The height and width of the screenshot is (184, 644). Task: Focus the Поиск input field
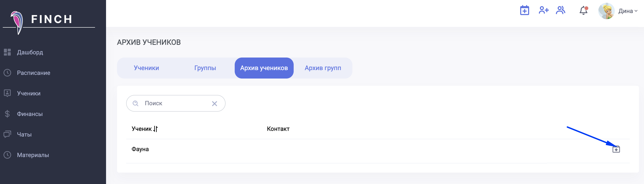click(x=175, y=103)
